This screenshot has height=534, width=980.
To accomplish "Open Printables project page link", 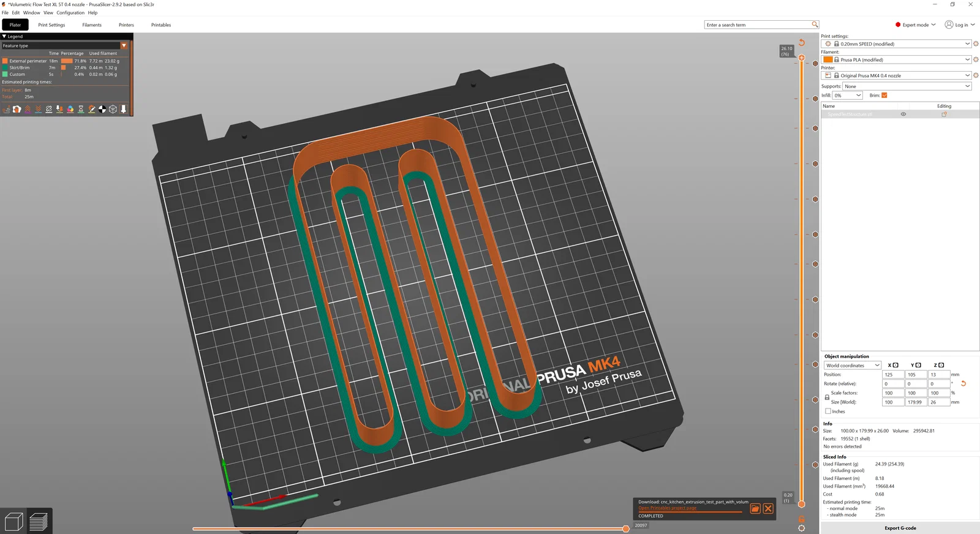I will [667, 508].
